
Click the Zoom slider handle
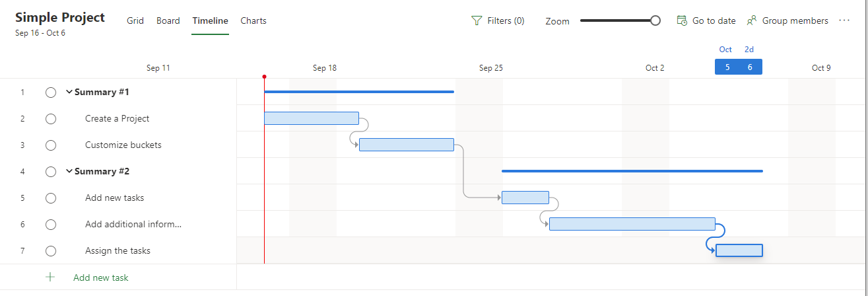[x=655, y=20]
